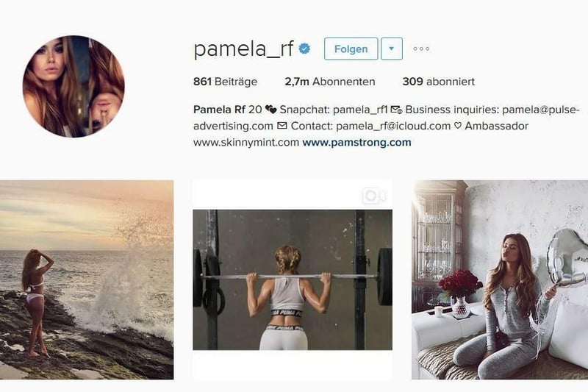Viewport: 588px width, 392px height.
Task: Open the barbell squat video post
Action: [x=293, y=279]
